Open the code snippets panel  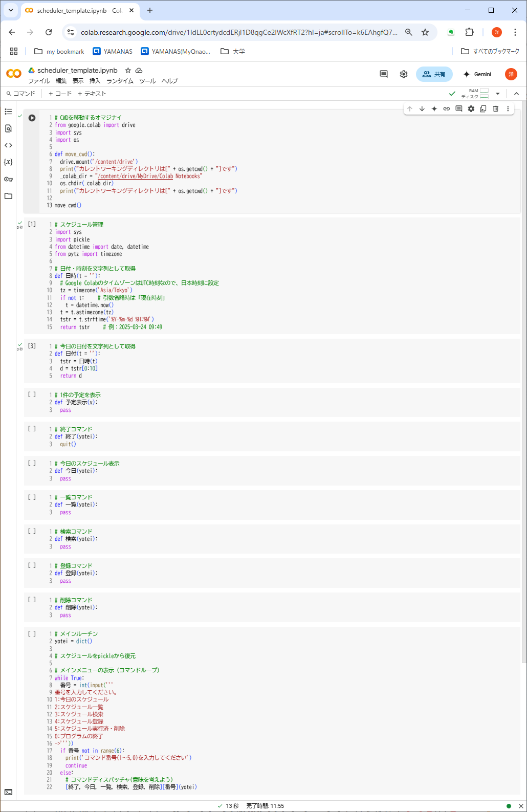pos(8,145)
